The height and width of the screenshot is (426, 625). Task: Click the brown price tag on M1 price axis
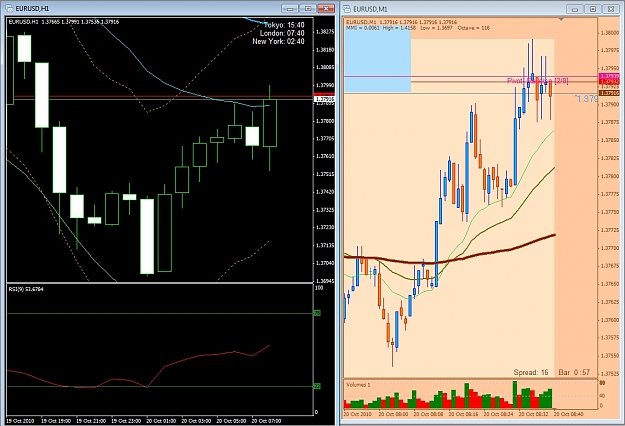pos(609,93)
